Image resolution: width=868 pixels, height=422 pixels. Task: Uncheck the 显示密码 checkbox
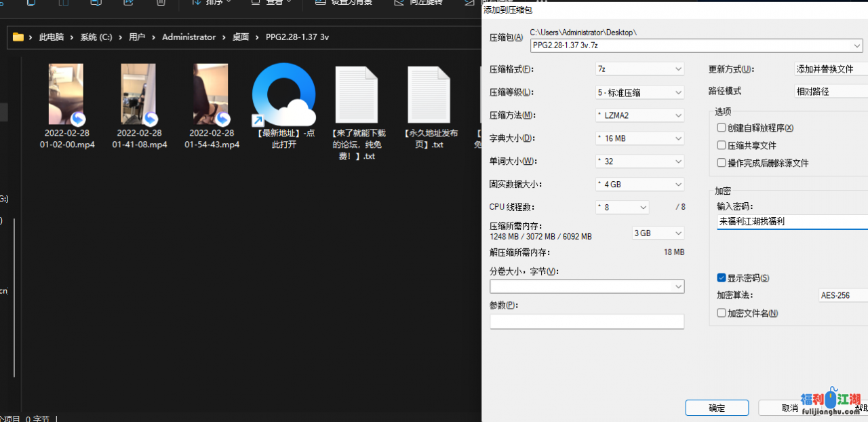click(x=722, y=278)
